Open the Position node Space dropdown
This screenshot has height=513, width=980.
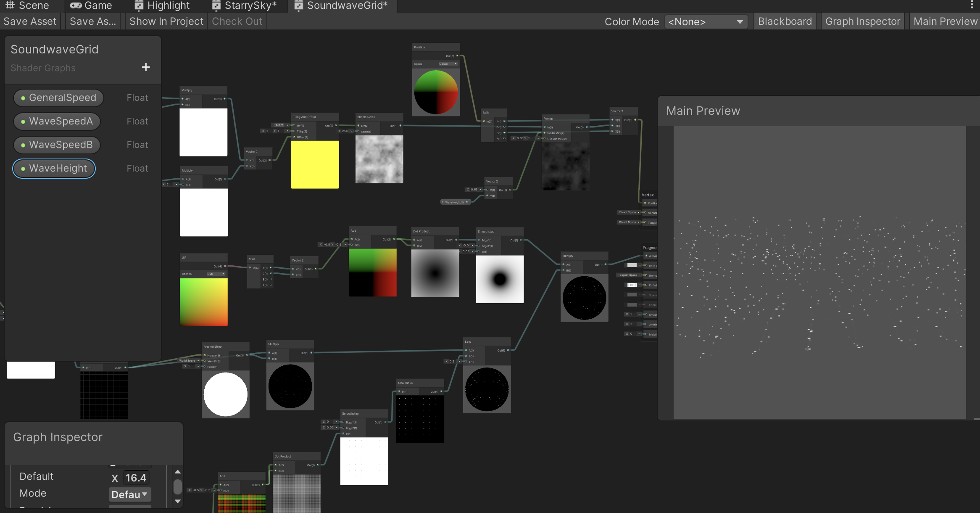point(448,64)
